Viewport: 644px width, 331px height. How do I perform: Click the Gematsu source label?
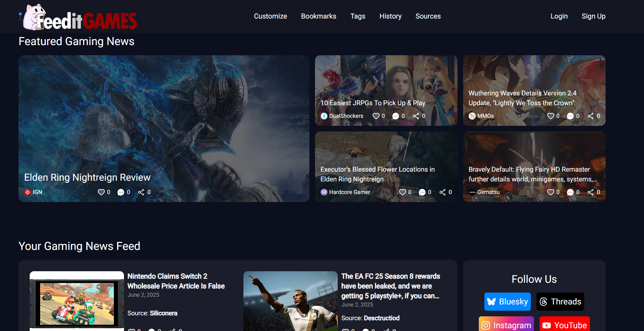click(x=488, y=192)
